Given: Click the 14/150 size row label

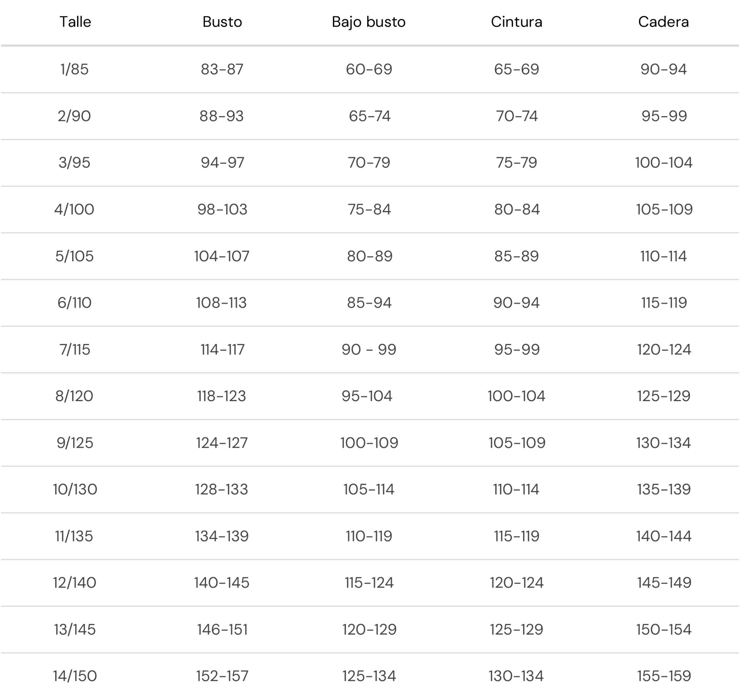Looking at the screenshot, I should coord(75,676).
